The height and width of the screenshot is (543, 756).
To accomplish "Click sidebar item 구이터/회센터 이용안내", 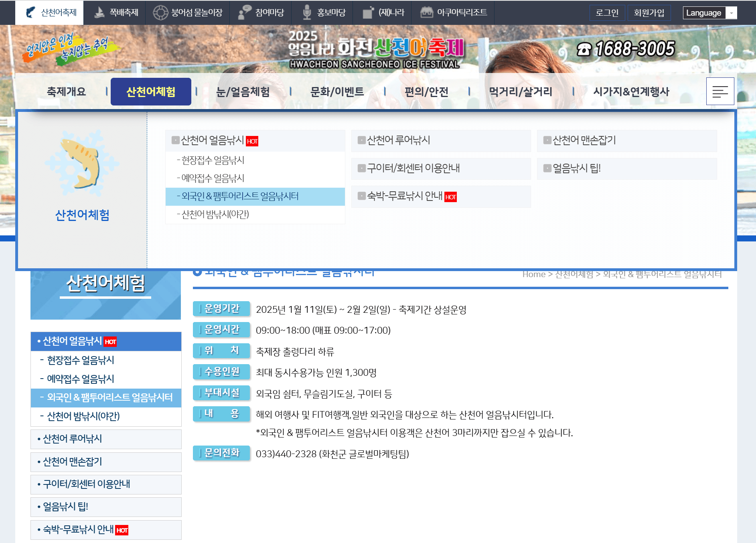I will (x=106, y=484).
